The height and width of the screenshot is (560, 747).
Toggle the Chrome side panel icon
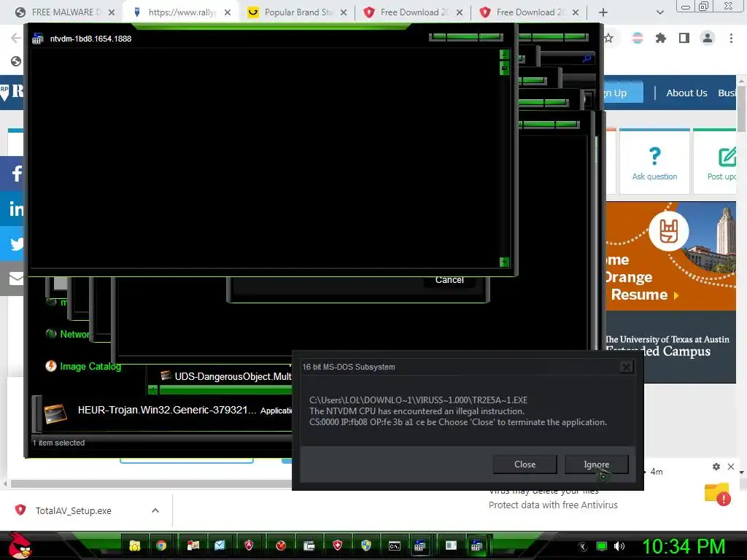coord(684,38)
